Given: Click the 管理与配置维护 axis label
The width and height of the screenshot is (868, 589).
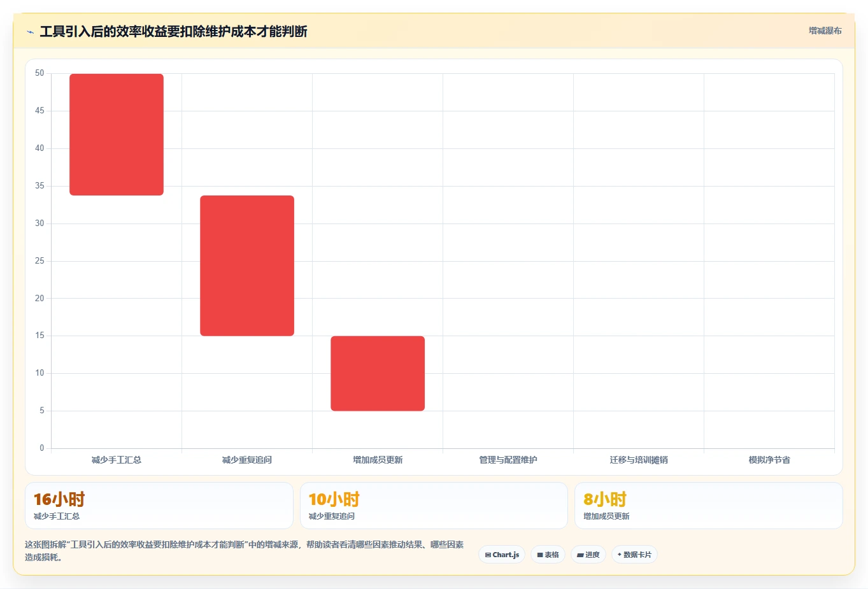Looking at the screenshot, I should click(508, 460).
